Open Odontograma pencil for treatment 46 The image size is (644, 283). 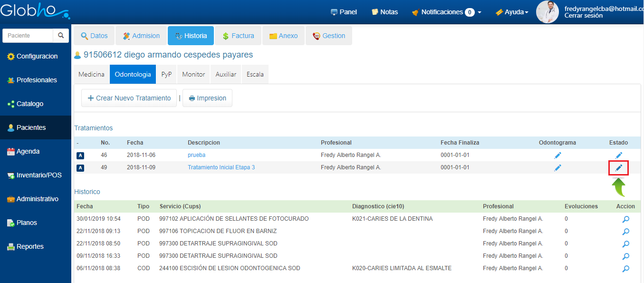[557, 156]
